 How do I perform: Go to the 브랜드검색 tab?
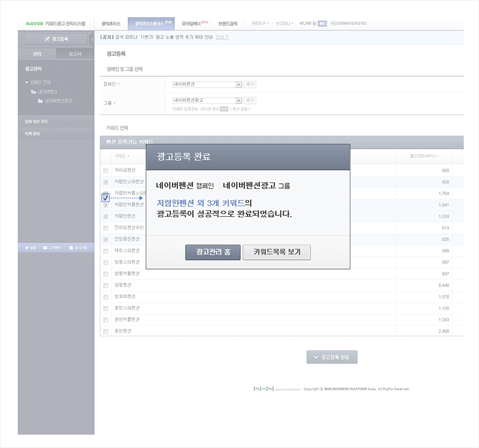[228, 23]
